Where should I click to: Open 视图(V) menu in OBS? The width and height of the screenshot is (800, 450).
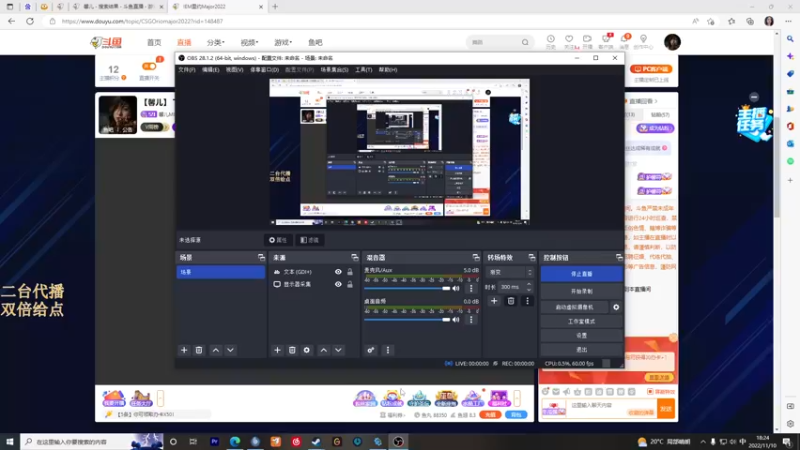(234, 70)
